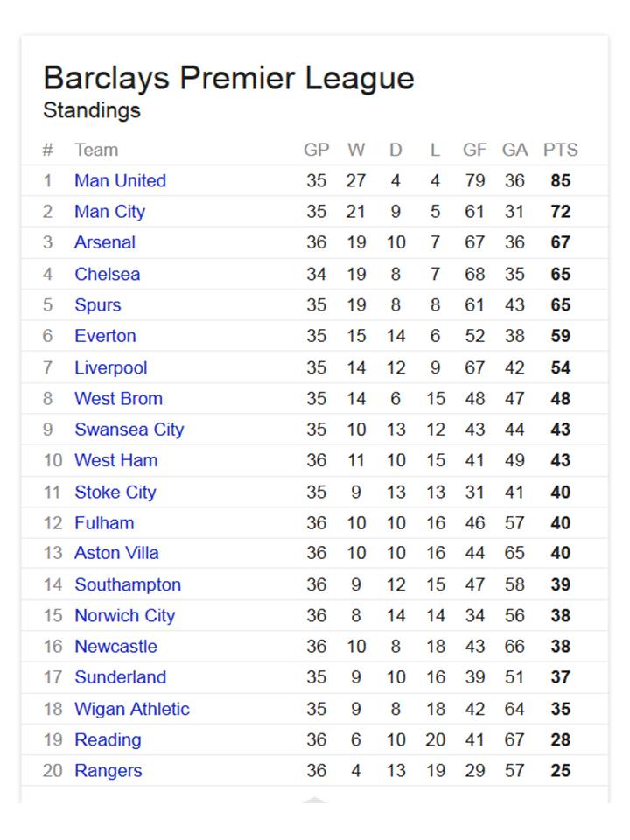Select Chelsea in the standings
The height and width of the screenshot is (840, 630).
107,274
